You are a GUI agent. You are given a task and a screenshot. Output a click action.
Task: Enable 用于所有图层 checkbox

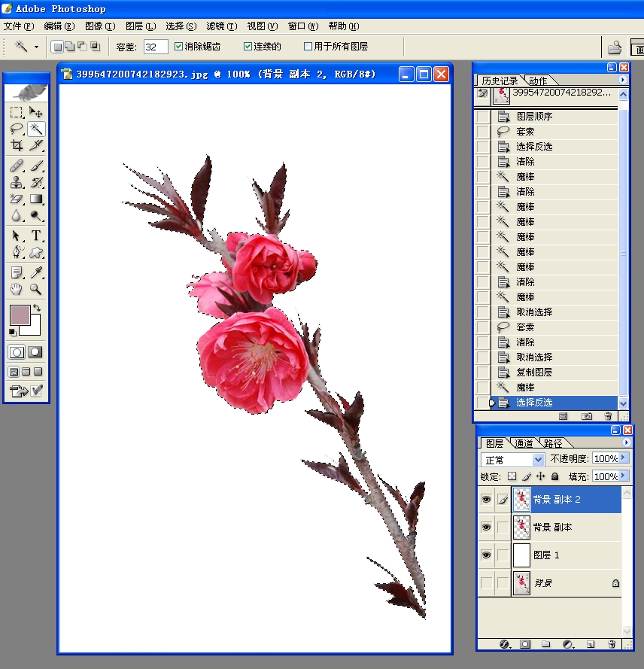point(308,47)
